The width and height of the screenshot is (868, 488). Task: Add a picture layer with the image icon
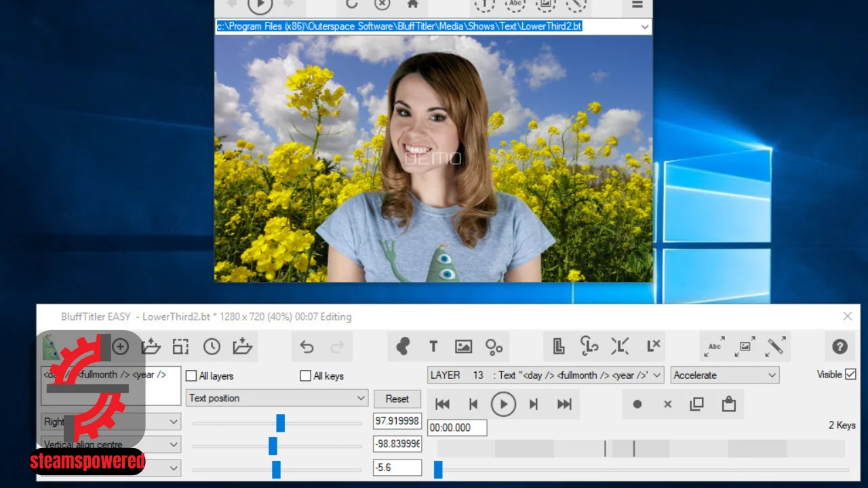(x=464, y=347)
